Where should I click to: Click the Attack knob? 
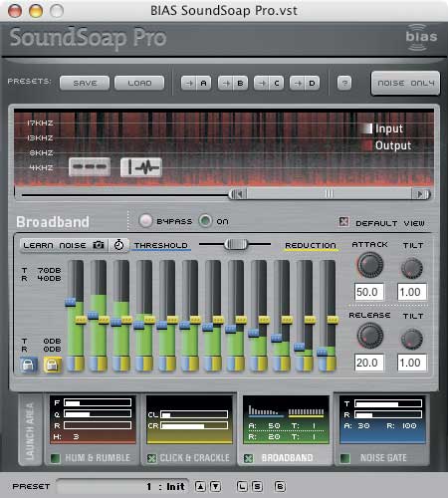370,265
